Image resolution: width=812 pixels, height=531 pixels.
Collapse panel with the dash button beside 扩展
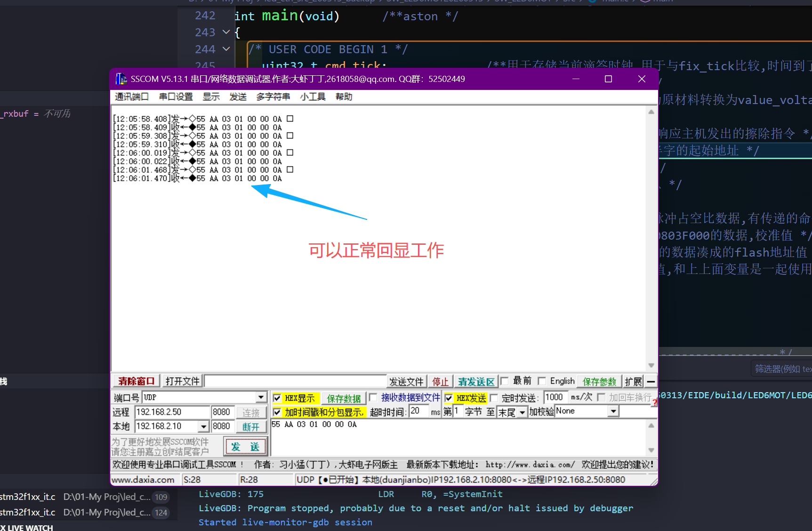(x=651, y=381)
